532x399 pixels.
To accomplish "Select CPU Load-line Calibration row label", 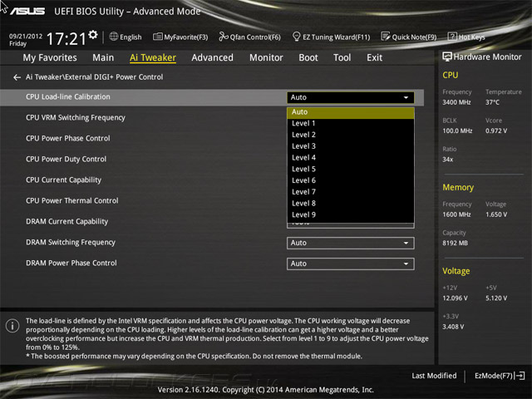I will (68, 97).
